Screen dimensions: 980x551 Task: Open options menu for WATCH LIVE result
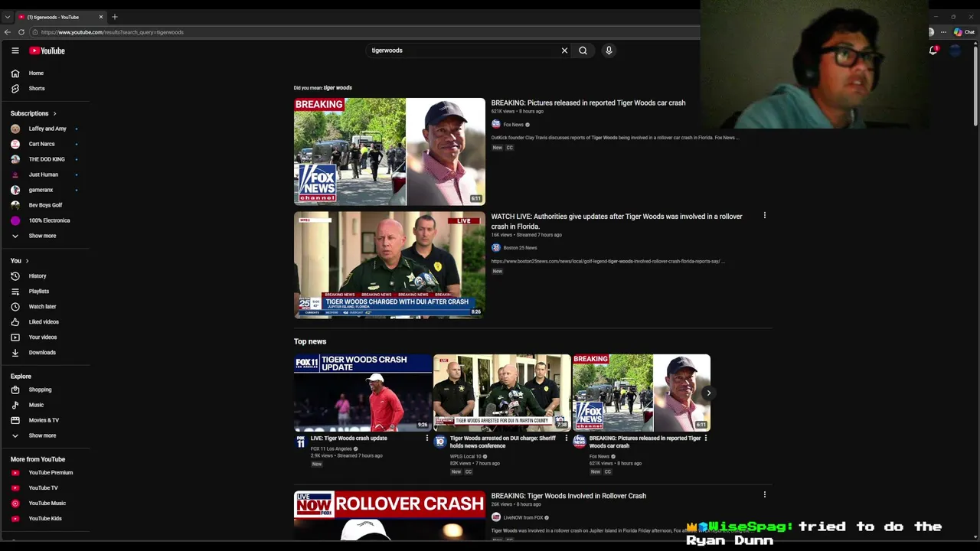point(764,216)
